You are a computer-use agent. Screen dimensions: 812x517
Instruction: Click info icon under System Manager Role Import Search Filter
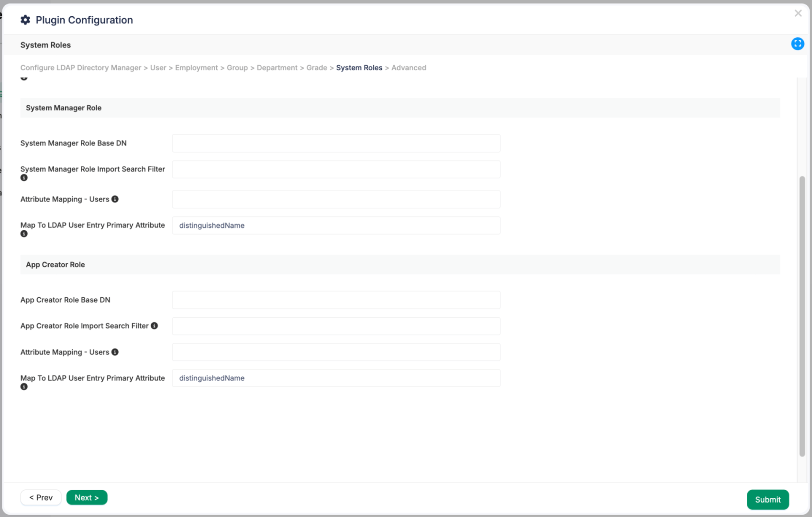click(24, 178)
